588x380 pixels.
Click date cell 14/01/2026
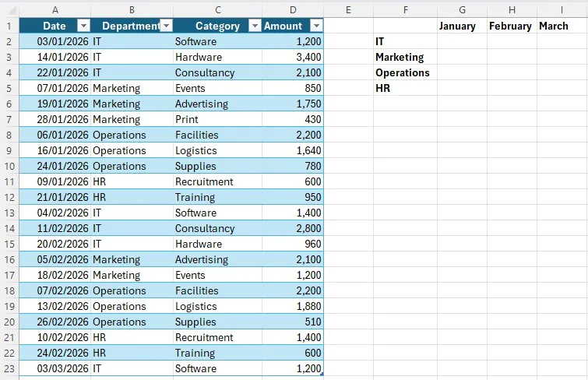click(55, 57)
